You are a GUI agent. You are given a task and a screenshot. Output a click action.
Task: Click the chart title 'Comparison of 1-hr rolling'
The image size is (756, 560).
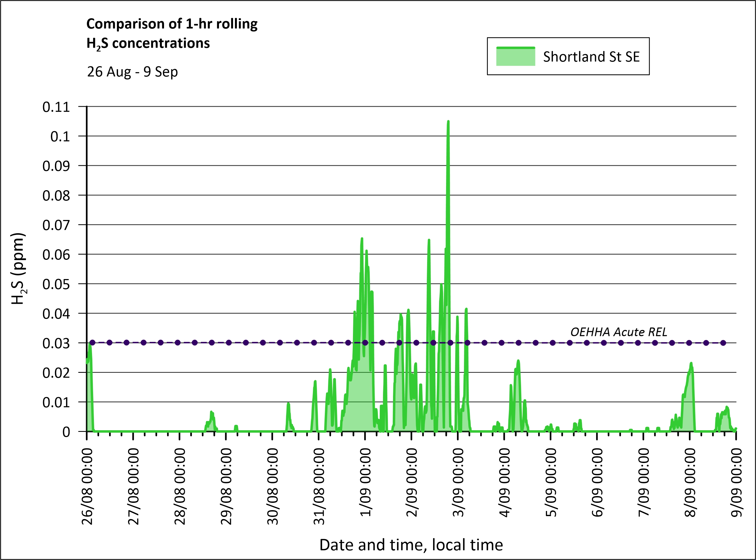172,24
